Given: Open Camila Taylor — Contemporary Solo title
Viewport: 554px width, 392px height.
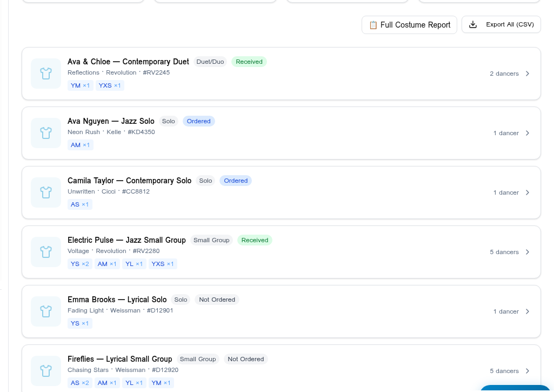Looking at the screenshot, I should pos(129,180).
